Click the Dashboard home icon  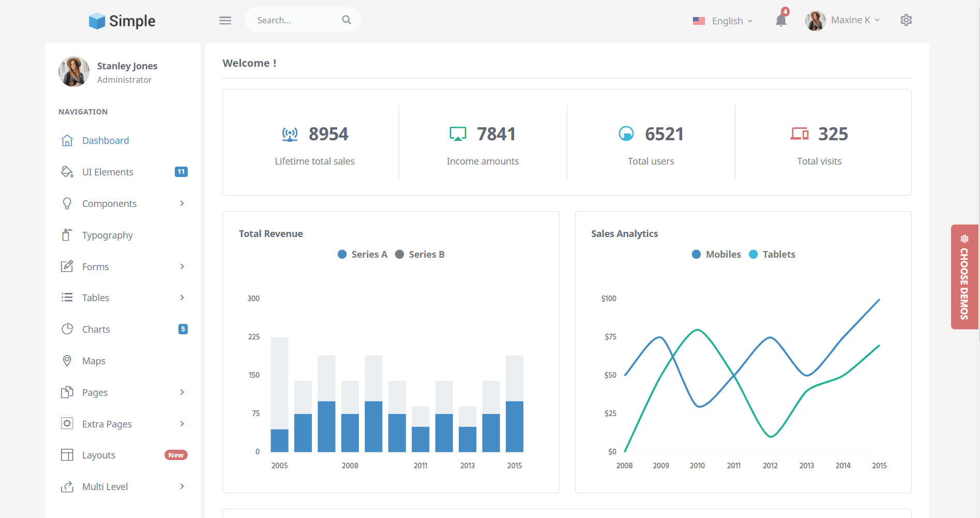67,140
